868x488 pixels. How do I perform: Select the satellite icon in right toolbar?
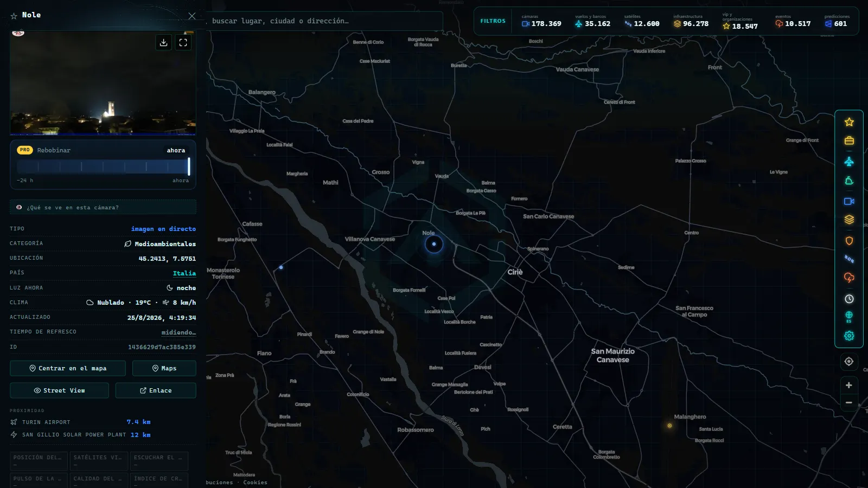coord(849,259)
